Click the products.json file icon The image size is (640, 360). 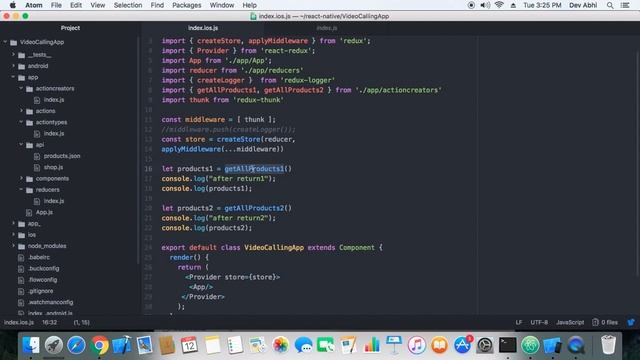coord(37,156)
